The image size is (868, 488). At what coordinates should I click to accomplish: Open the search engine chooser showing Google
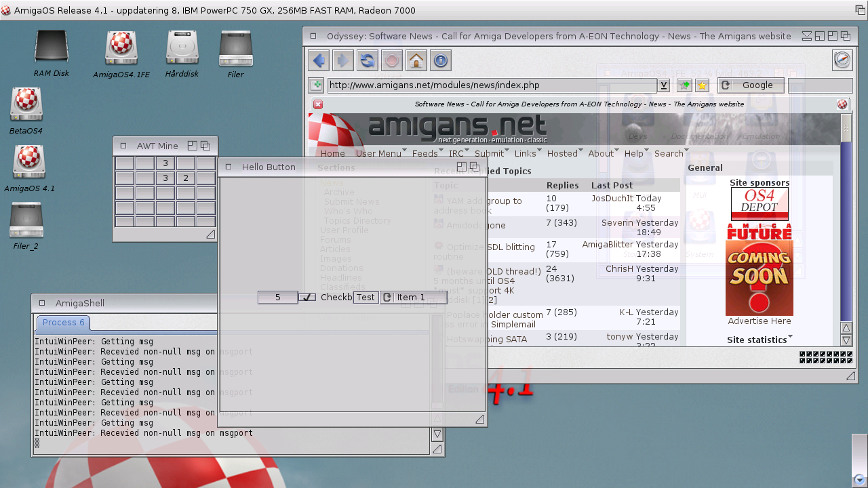[751, 85]
